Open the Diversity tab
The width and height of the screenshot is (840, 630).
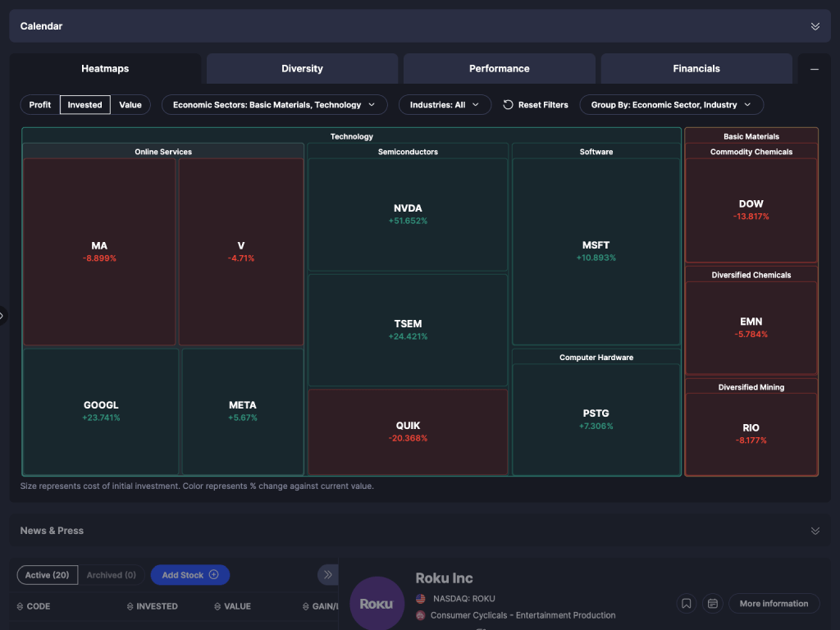point(302,69)
